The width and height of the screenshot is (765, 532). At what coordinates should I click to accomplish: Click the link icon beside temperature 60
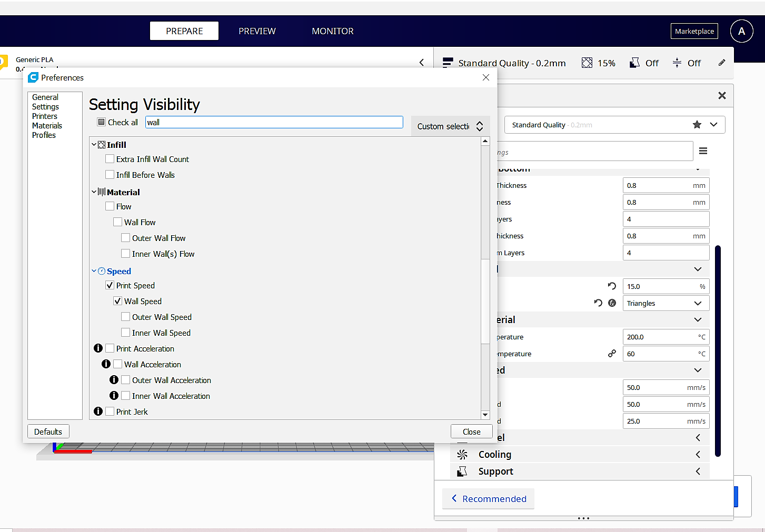point(612,354)
